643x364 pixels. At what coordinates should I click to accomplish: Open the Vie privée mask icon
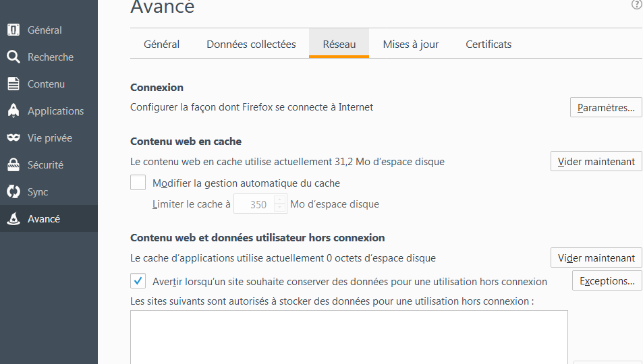pos(13,138)
